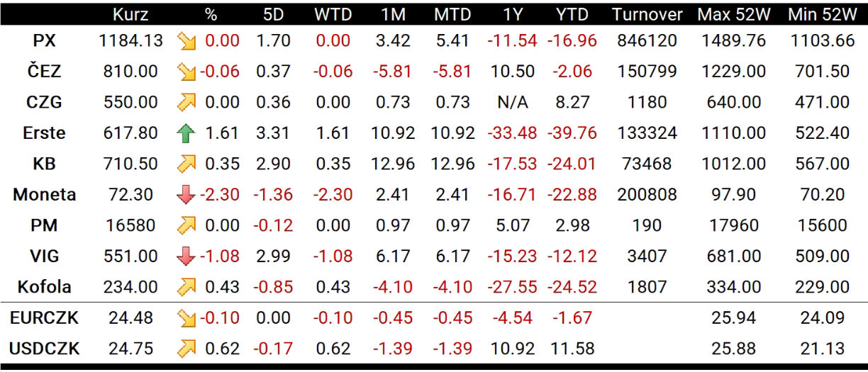
Task: Click the green up arrow for Erste
Action: [x=187, y=133]
